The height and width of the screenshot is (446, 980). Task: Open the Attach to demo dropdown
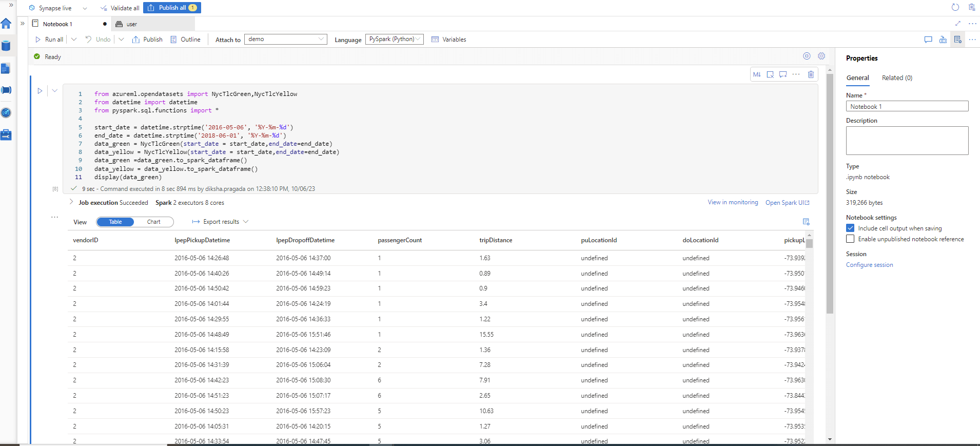pos(286,40)
